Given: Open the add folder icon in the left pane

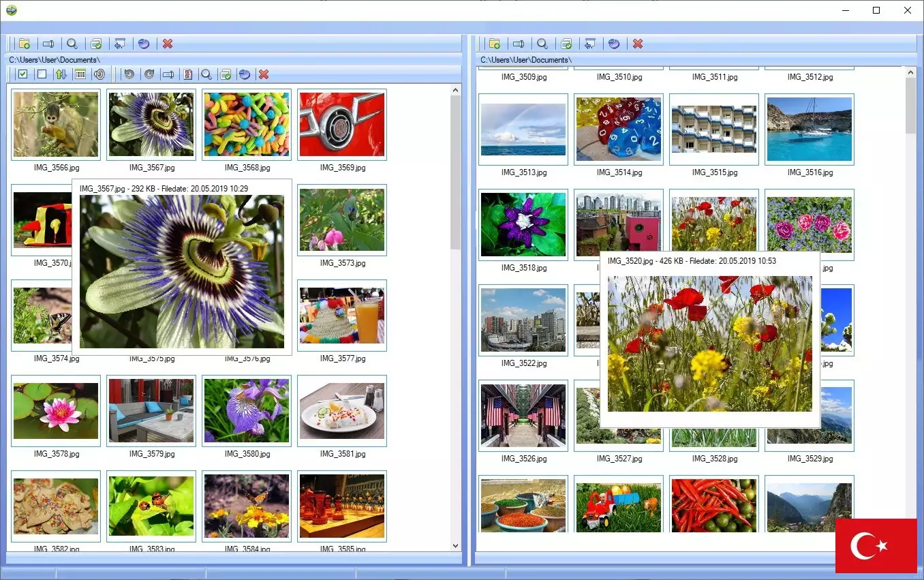Looking at the screenshot, I should pos(24,43).
